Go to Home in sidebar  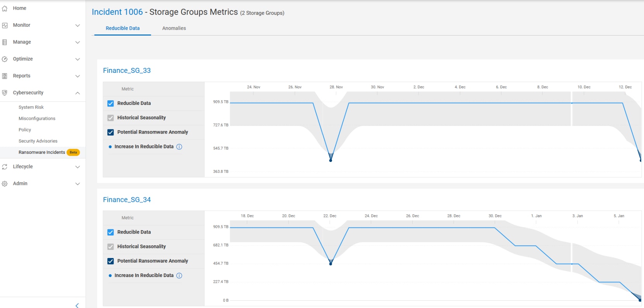(19, 8)
